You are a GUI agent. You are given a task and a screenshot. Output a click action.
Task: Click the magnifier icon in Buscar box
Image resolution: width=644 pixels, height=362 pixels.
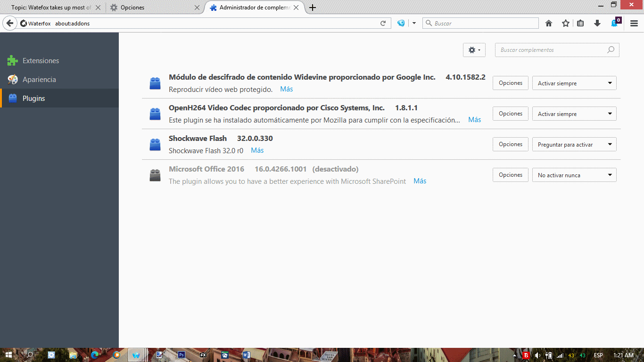coord(429,23)
